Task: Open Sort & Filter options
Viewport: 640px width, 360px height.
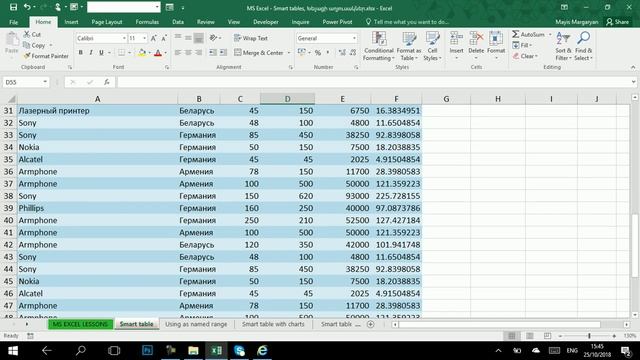Action: [563, 46]
